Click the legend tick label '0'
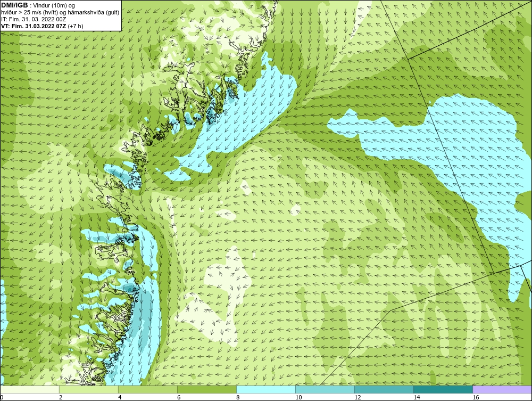The height and width of the screenshot is (401, 532). click(2, 397)
